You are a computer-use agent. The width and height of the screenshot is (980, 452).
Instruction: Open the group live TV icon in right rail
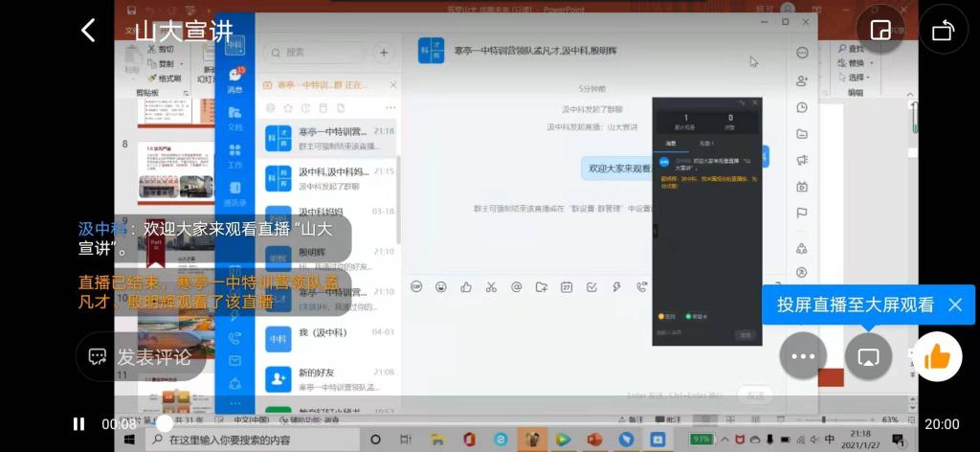click(x=803, y=187)
